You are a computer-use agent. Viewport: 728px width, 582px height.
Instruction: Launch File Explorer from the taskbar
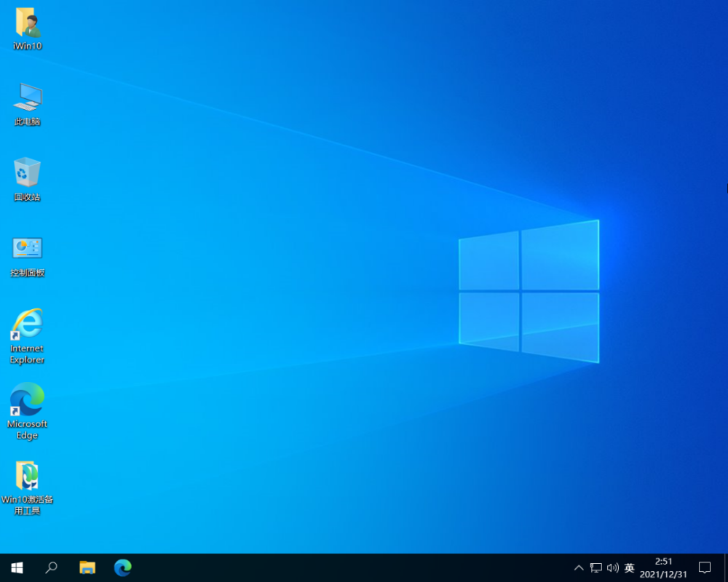(87, 567)
